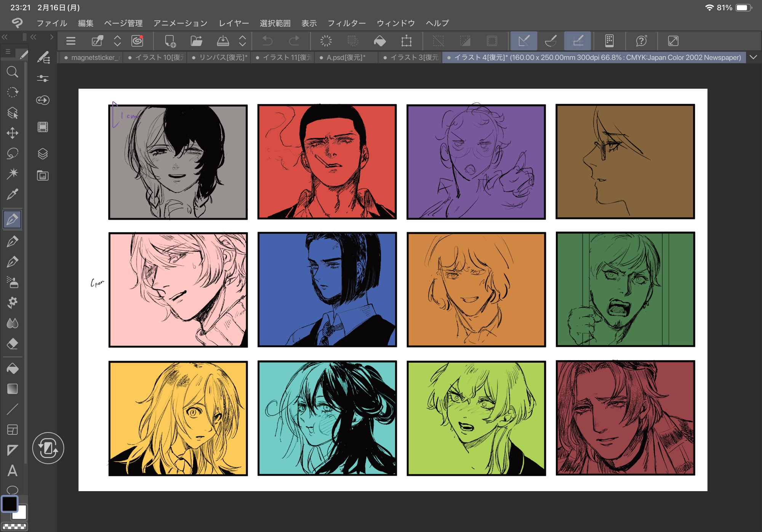Pick the Eyedropper tool
This screenshot has width=762, height=532.
pos(12,194)
